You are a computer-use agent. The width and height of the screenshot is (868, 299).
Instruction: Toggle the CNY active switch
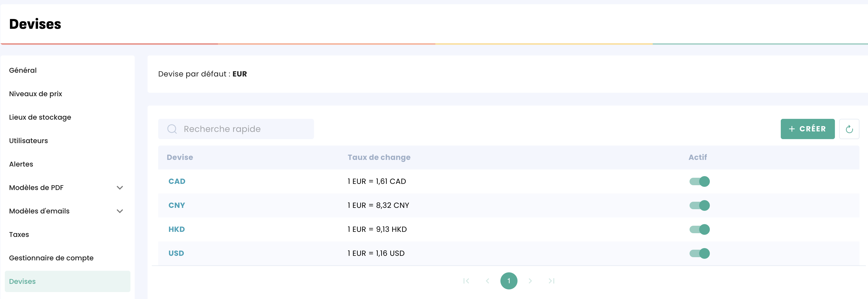[x=699, y=205]
